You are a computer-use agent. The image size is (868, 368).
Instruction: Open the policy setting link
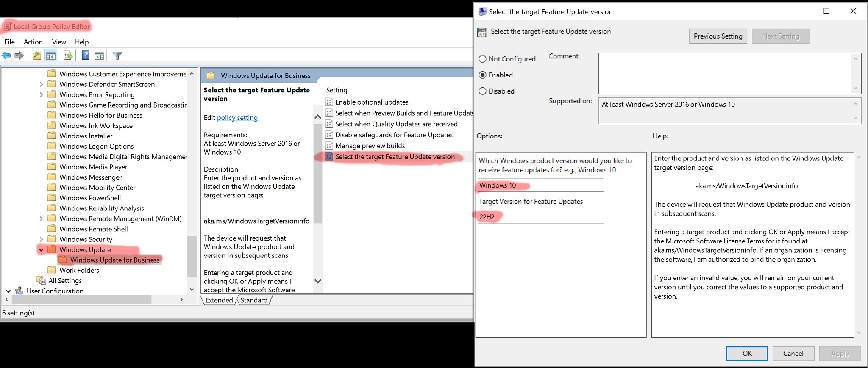237,117
